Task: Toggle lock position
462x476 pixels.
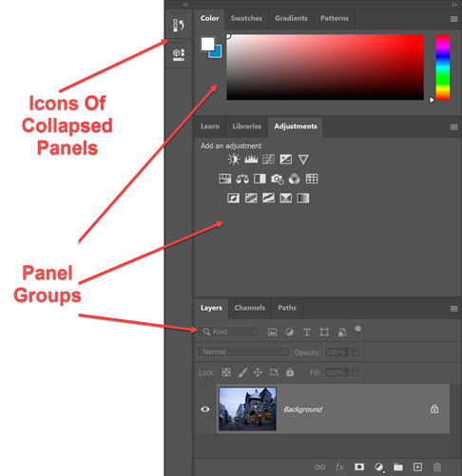Action: [258, 372]
